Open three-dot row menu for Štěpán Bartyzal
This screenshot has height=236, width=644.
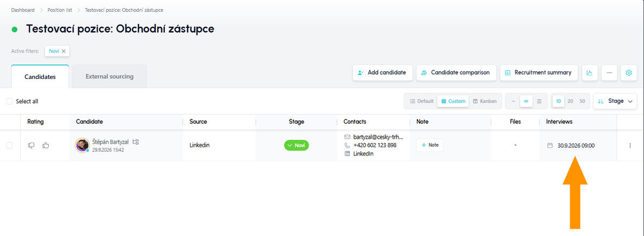[x=630, y=145]
